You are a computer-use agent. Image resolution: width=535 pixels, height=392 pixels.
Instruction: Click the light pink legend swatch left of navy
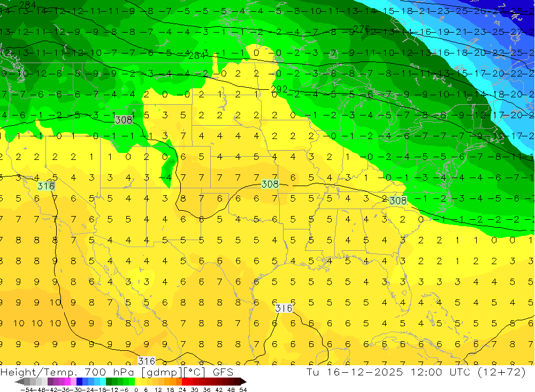coord(73,382)
